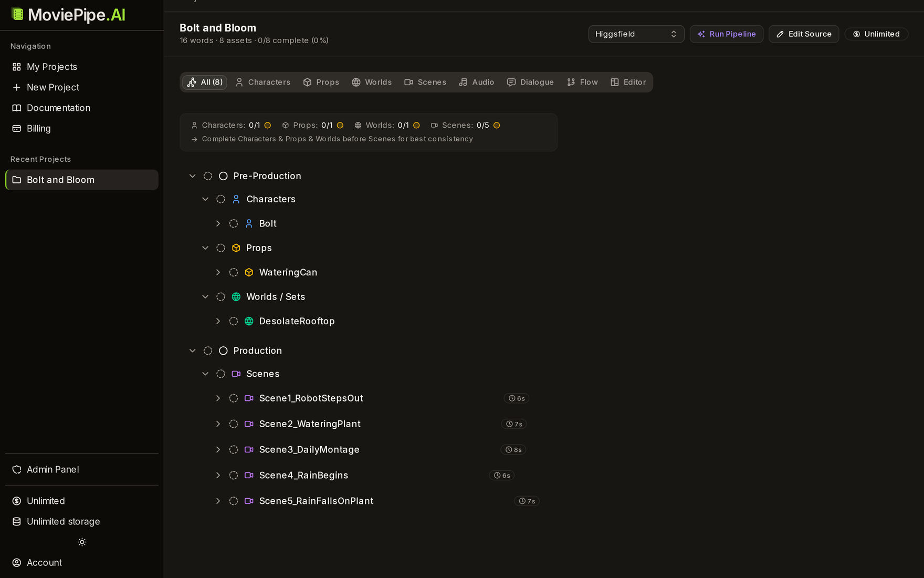
Task: Click the Documentation book icon in sidebar
Action: pos(17,108)
